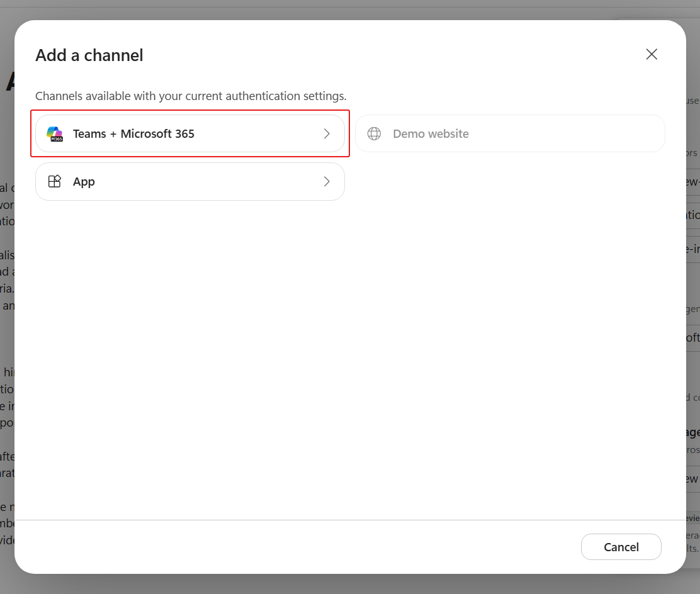This screenshot has width=700, height=594.
Task: Expand Teams + Microsoft 365 chevron arrow
Action: (x=327, y=134)
